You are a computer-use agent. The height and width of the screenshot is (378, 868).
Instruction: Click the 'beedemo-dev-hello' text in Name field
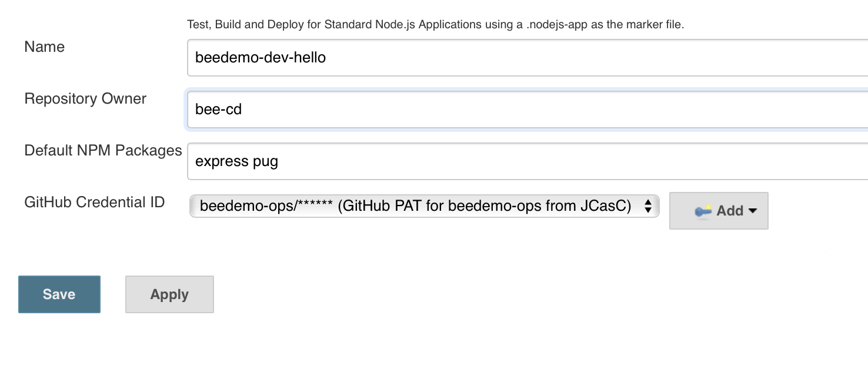click(261, 58)
